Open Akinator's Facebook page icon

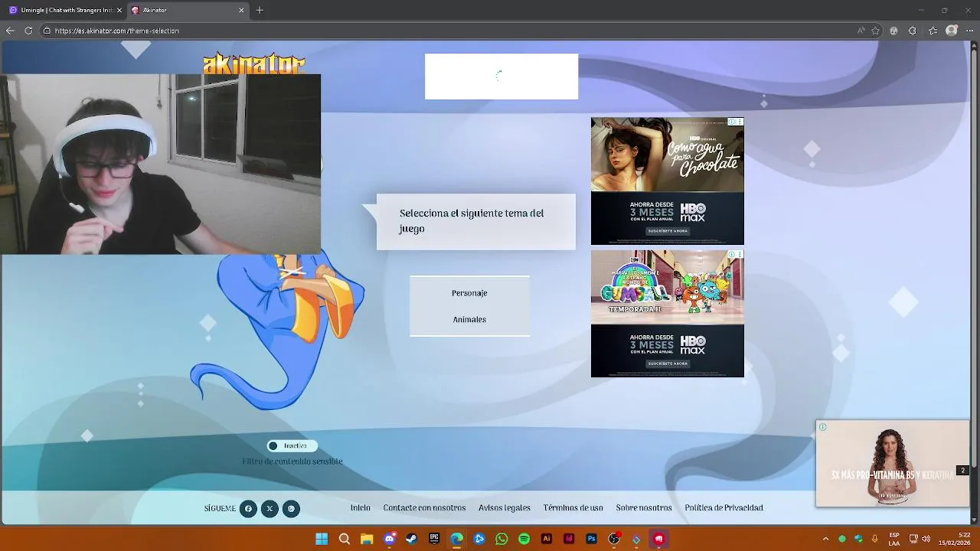(248, 509)
